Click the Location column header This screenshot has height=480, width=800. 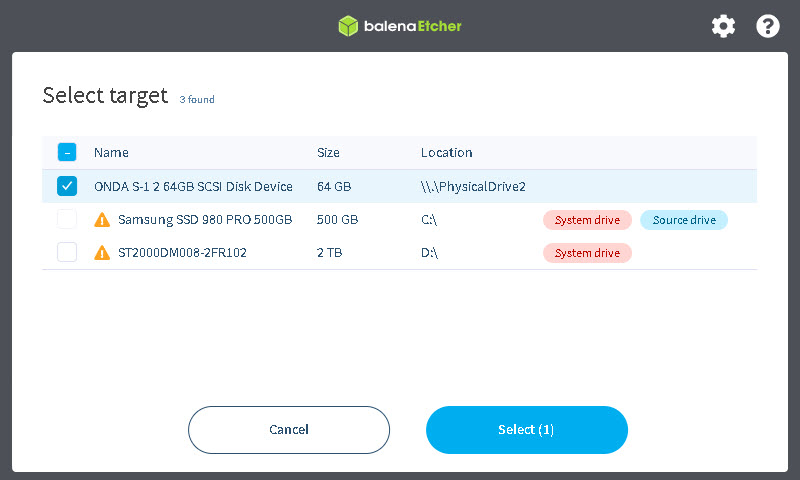446,153
